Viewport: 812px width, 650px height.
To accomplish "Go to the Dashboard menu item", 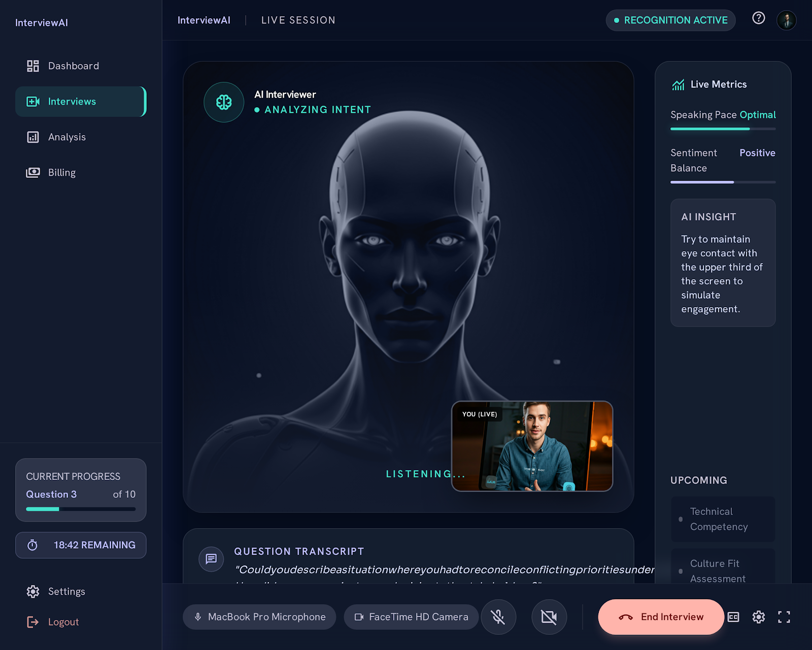I will (x=81, y=66).
